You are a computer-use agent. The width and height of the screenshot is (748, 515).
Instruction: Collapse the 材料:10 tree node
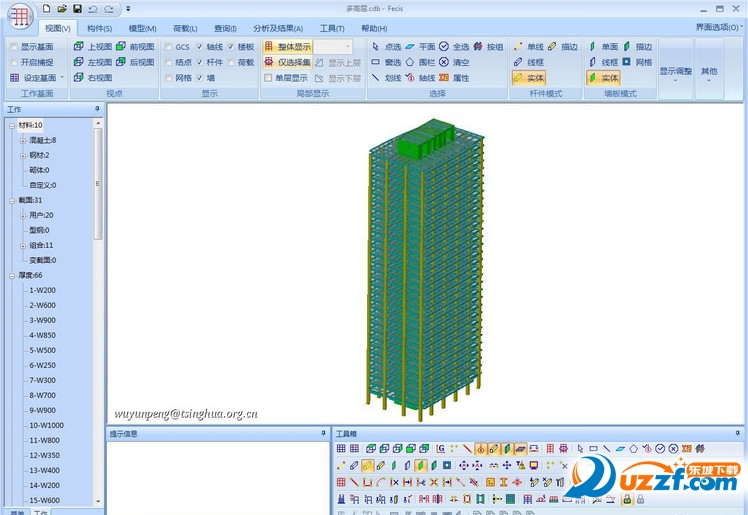(12, 126)
